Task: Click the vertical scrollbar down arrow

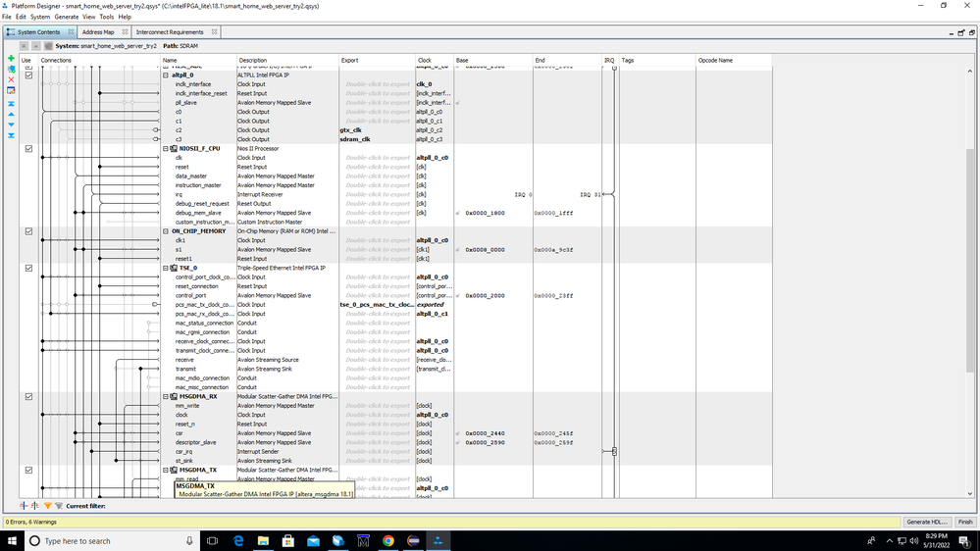Action: tap(970, 493)
